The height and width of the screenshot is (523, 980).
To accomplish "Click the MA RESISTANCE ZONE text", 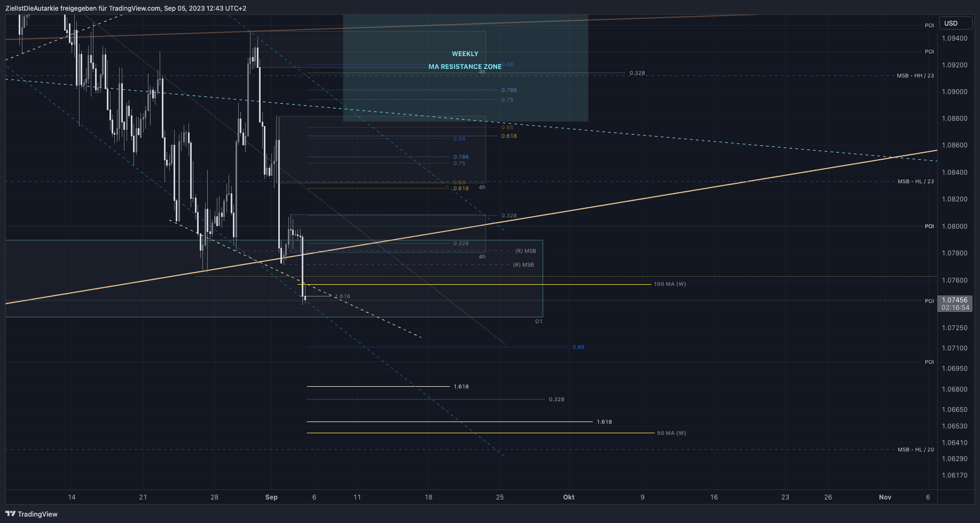I will [465, 67].
